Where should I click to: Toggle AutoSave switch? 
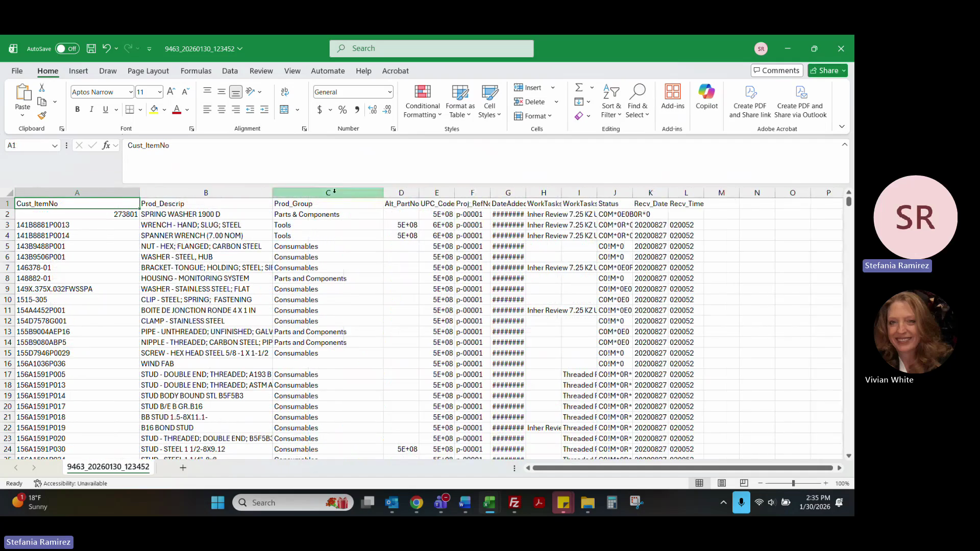[67, 49]
